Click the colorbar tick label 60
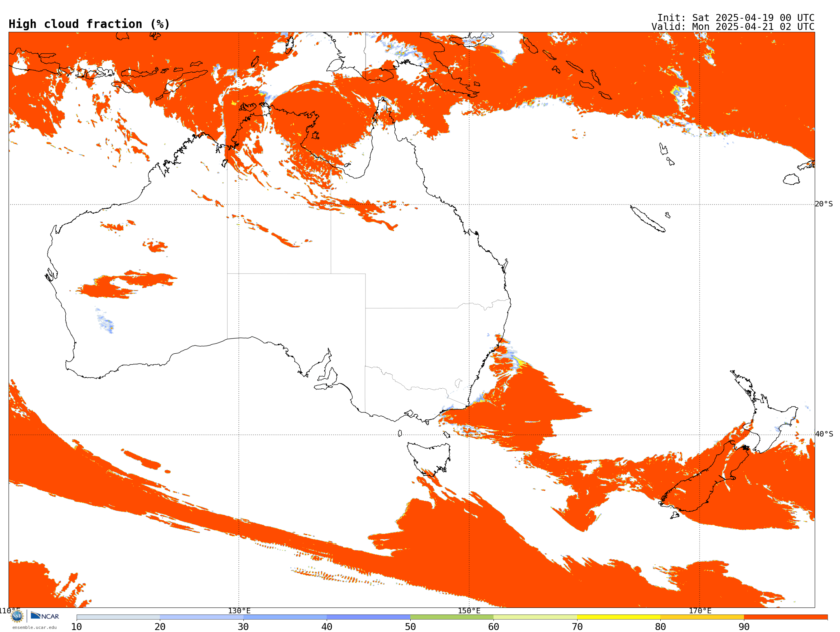Image resolution: width=840 pixels, height=632 pixels. click(x=493, y=627)
